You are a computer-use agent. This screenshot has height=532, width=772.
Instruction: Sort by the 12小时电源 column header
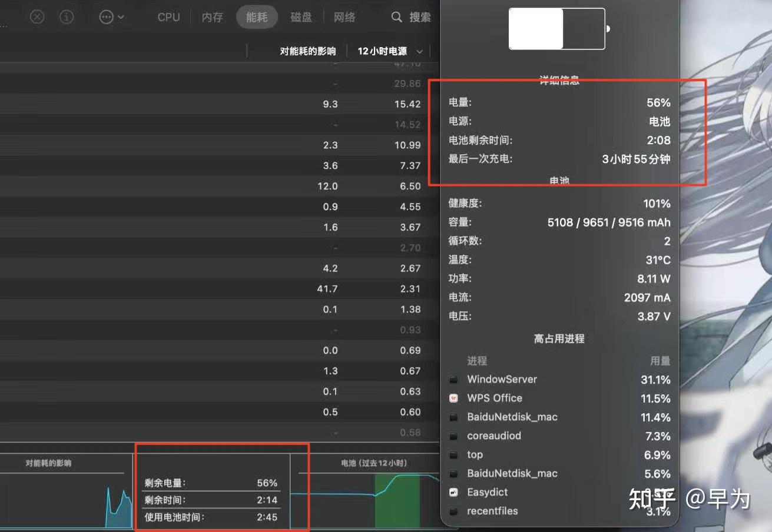(x=382, y=51)
